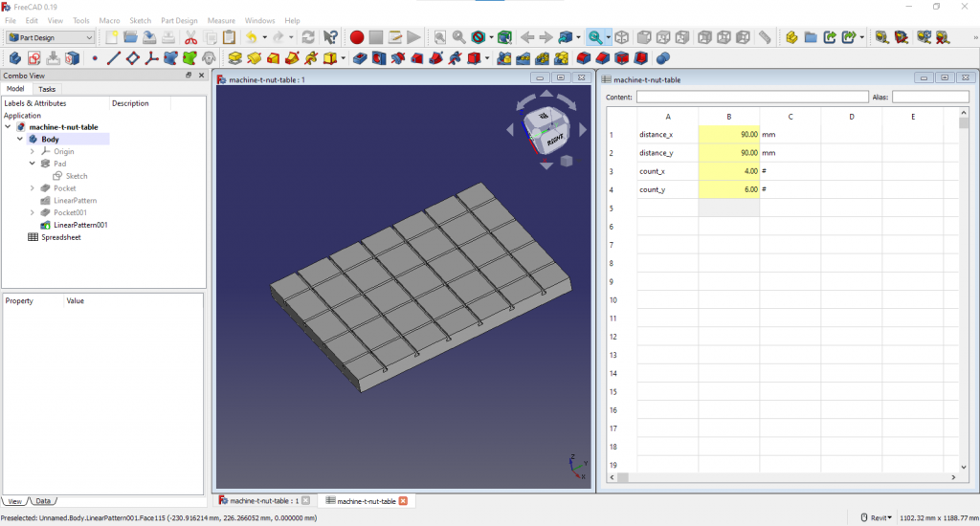This screenshot has width=980, height=526.
Task: Open the Macro menu
Action: (x=109, y=21)
